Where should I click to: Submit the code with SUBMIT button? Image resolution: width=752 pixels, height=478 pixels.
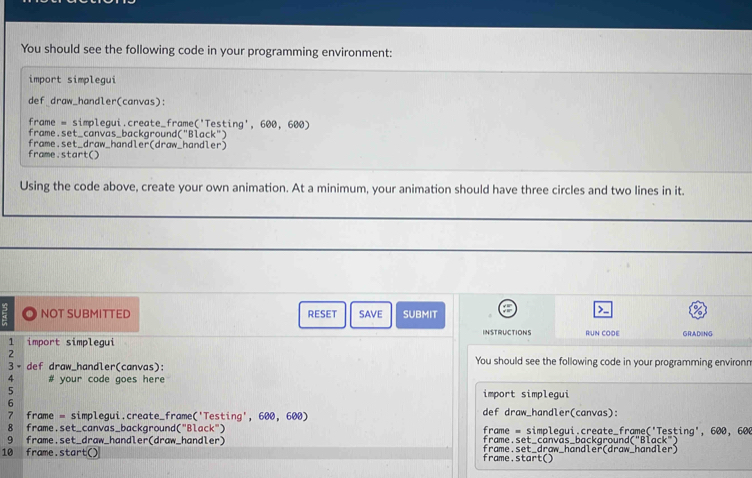coord(420,315)
